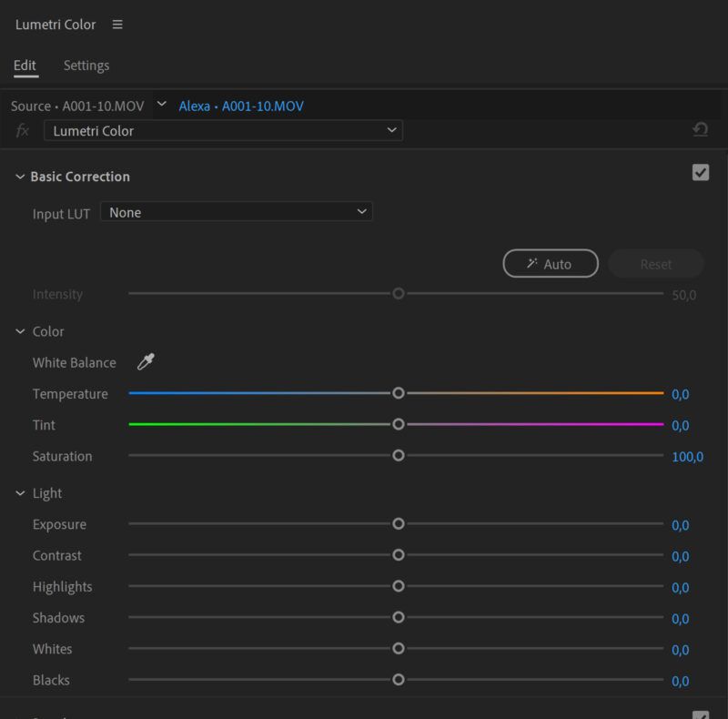Viewport: 728px width, 719px height.
Task: Pick the White Balance eyedropper tool
Action: tap(146, 362)
